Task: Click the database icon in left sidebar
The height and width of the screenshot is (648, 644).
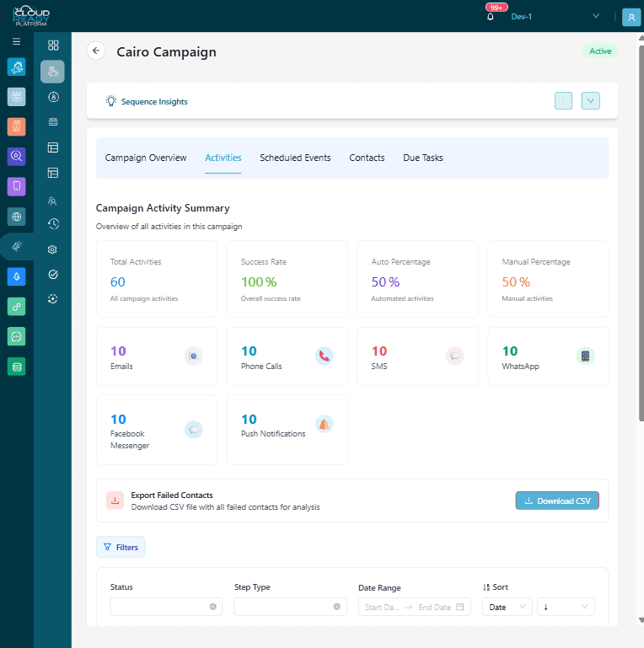Action: [x=17, y=367]
